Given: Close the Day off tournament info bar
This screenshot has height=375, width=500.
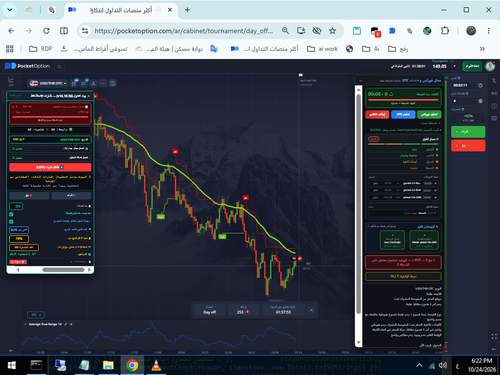Looking at the screenshot, I should [311, 310].
